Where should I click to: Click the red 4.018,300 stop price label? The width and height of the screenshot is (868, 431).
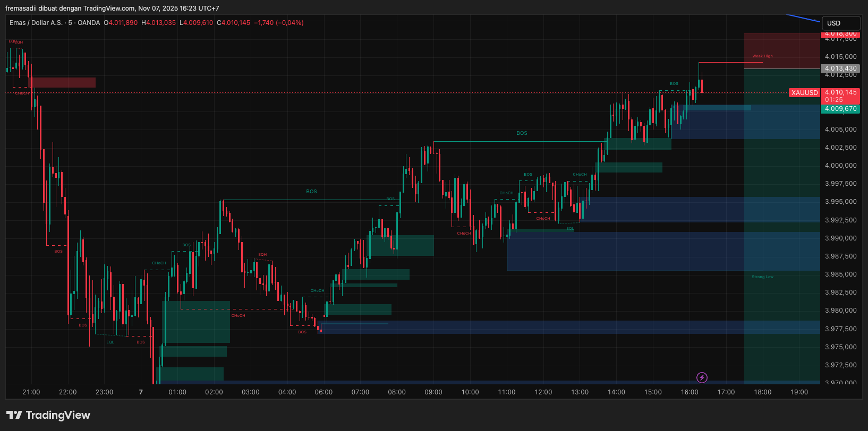[x=840, y=34]
